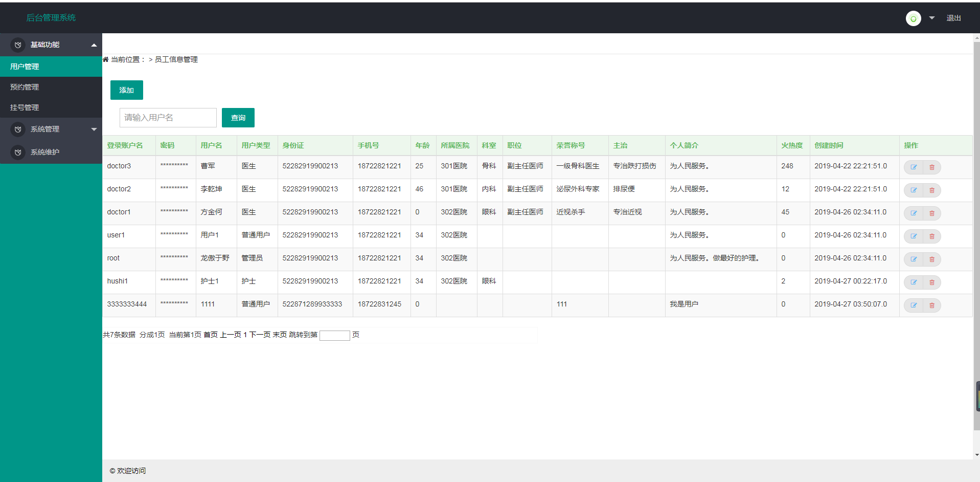Image resolution: width=980 pixels, height=482 pixels.
Task: Collapse the 基础功能 section arrow
Action: tap(94, 45)
